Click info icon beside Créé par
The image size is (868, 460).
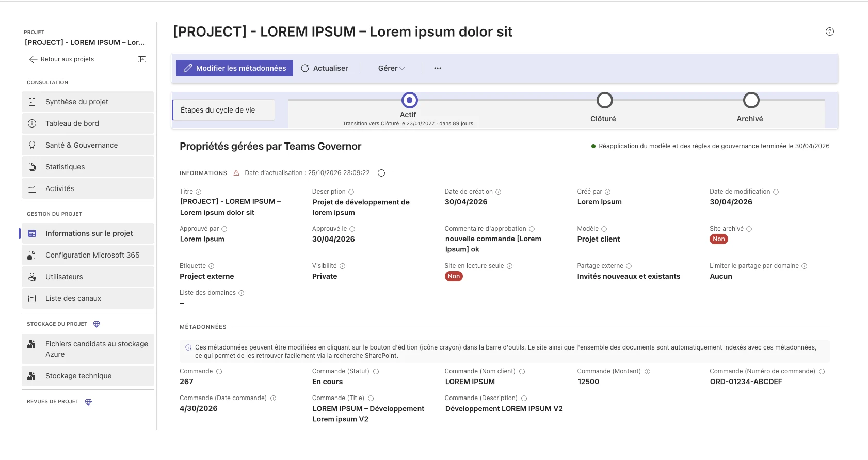coord(608,192)
